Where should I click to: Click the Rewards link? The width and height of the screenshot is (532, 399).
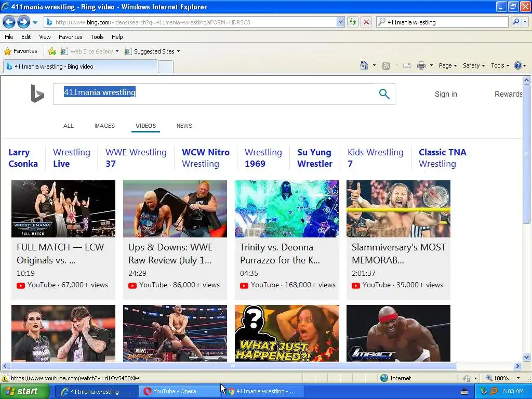click(x=508, y=94)
